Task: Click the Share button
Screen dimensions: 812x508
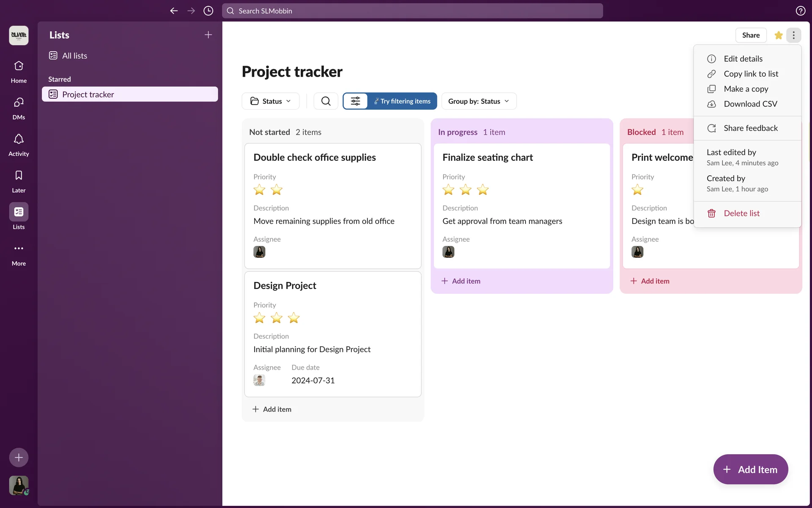Action: [x=751, y=35]
